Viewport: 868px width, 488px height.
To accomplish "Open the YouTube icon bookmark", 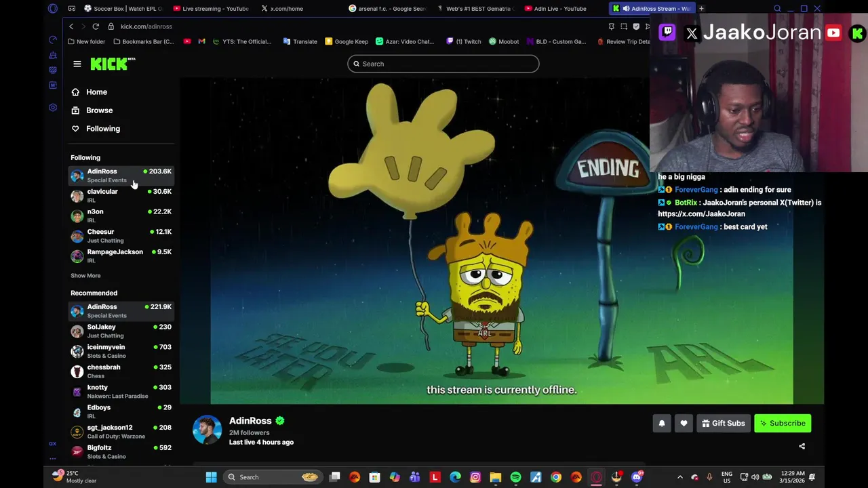I will coord(188,42).
